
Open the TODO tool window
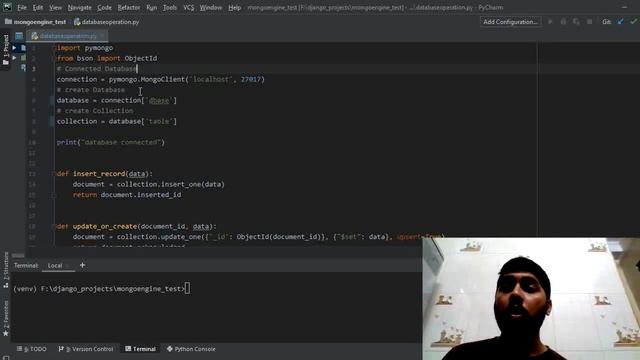tap(32, 349)
